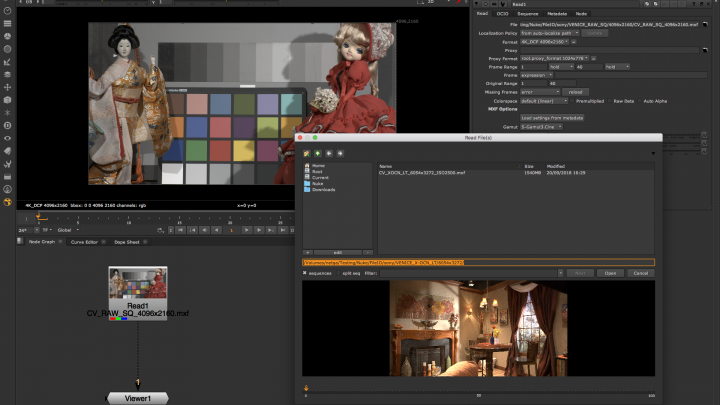Switch to the Curve Editor tab
This screenshot has width=720, height=405.
click(x=84, y=241)
